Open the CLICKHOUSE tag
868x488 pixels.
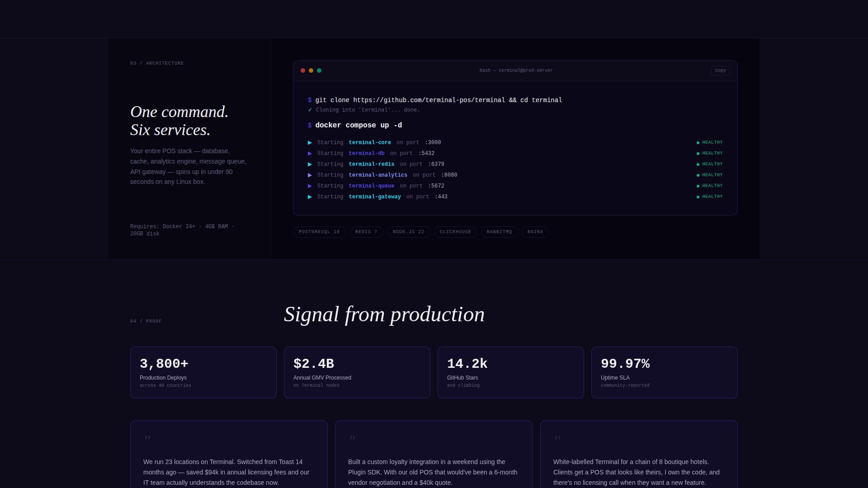click(455, 232)
